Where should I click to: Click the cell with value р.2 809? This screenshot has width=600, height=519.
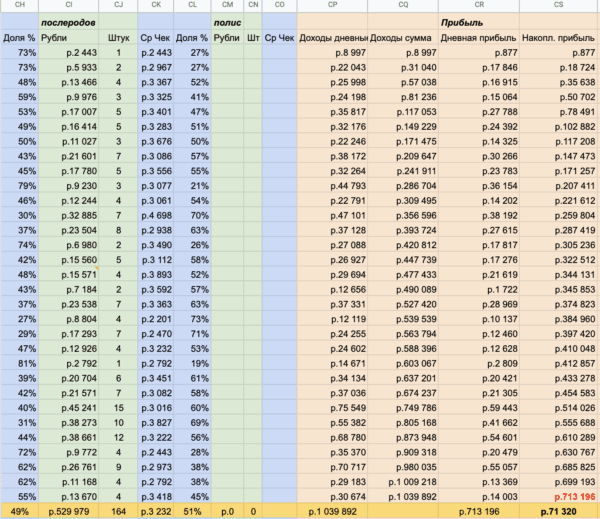[479, 364]
